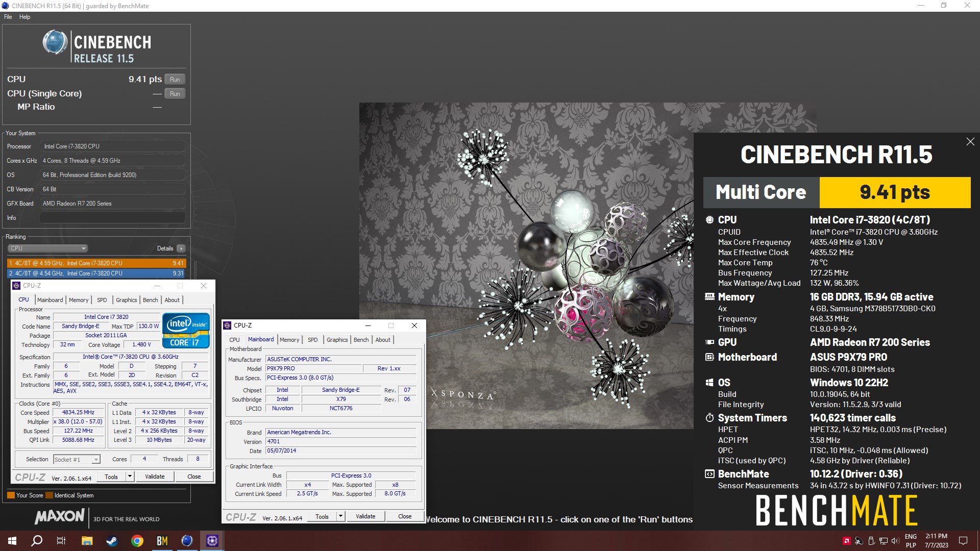Click Tools button in left CPU-Z
Viewport: 980px width, 551px height.
pos(111,477)
